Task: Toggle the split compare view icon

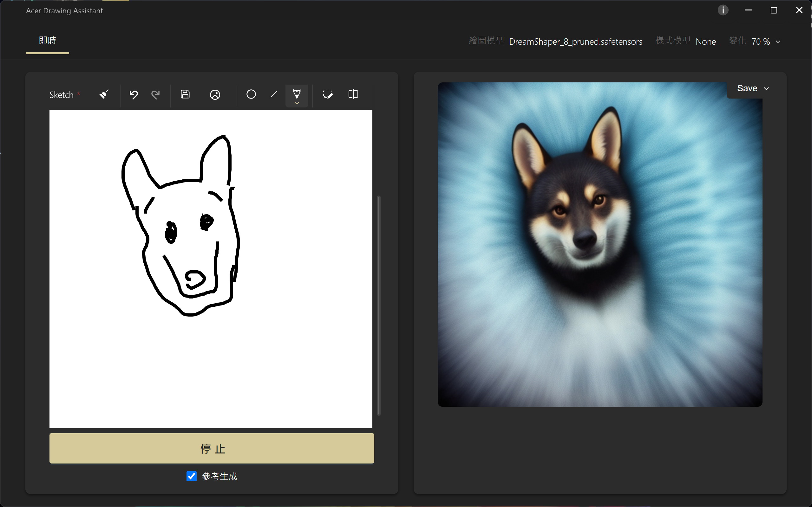Action: pyautogui.click(x=353, y=94)
